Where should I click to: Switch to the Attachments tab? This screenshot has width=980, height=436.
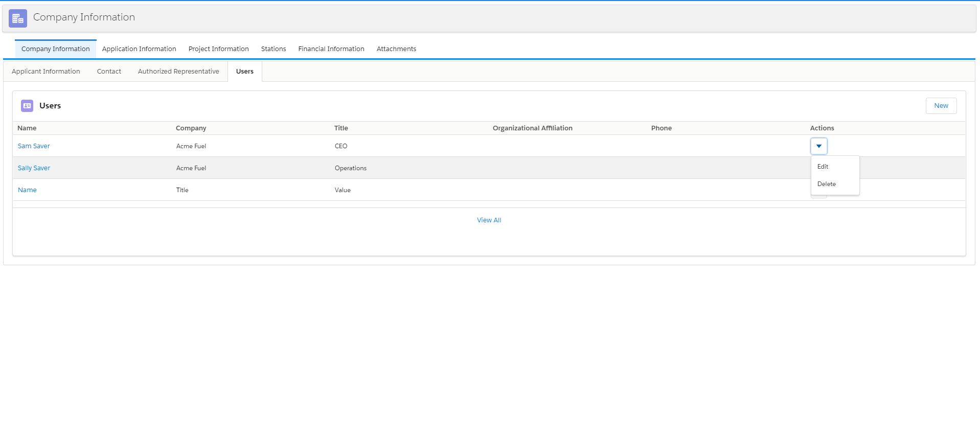(396, 49)
